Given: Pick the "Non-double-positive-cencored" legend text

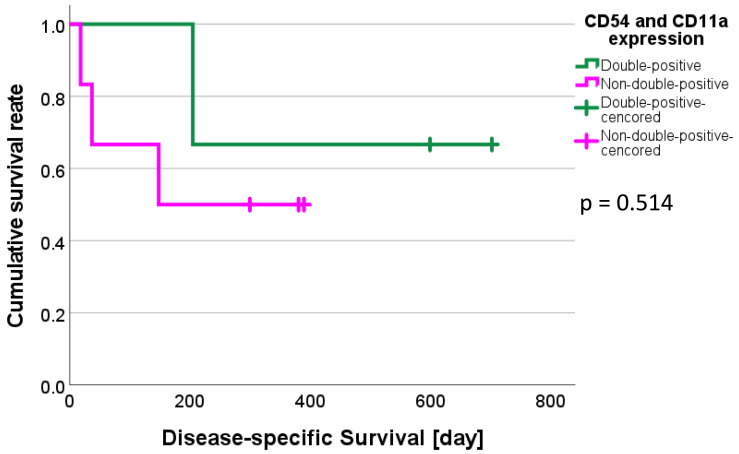Looking at the screenshot, I should [666, 143].
